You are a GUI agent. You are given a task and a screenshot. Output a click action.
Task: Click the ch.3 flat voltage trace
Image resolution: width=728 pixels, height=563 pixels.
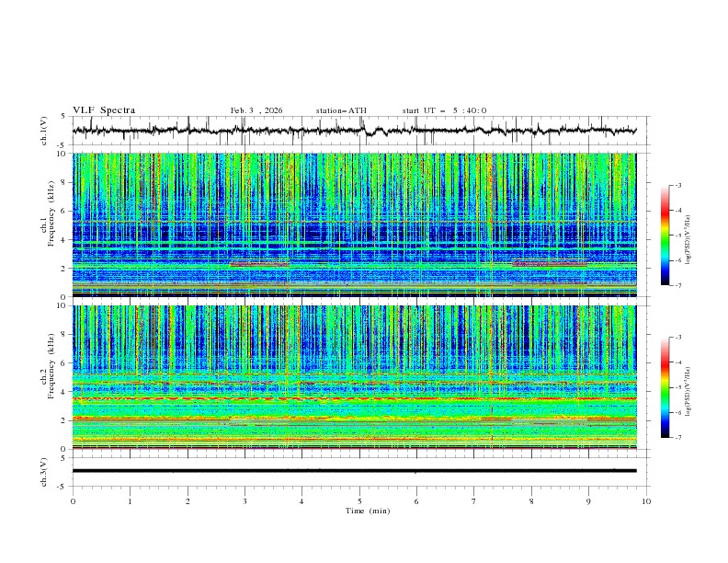pyautogui.click(x=354, y=471)
